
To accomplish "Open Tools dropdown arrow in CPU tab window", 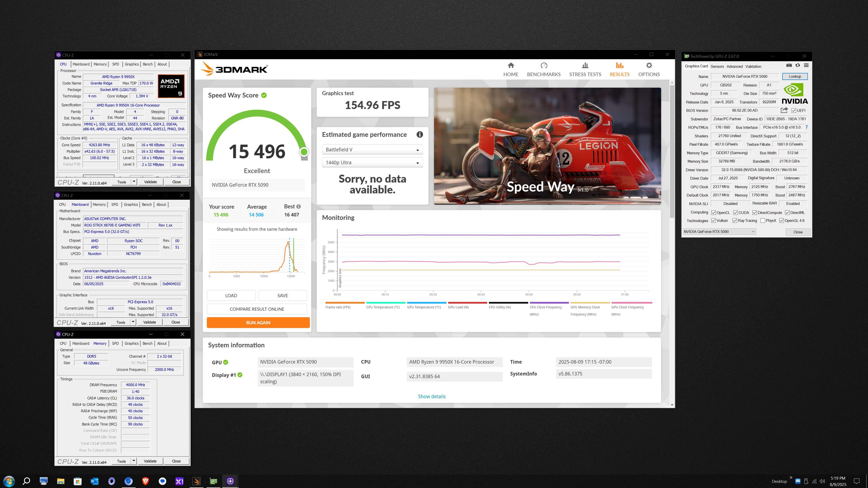I will pos(134,182).
